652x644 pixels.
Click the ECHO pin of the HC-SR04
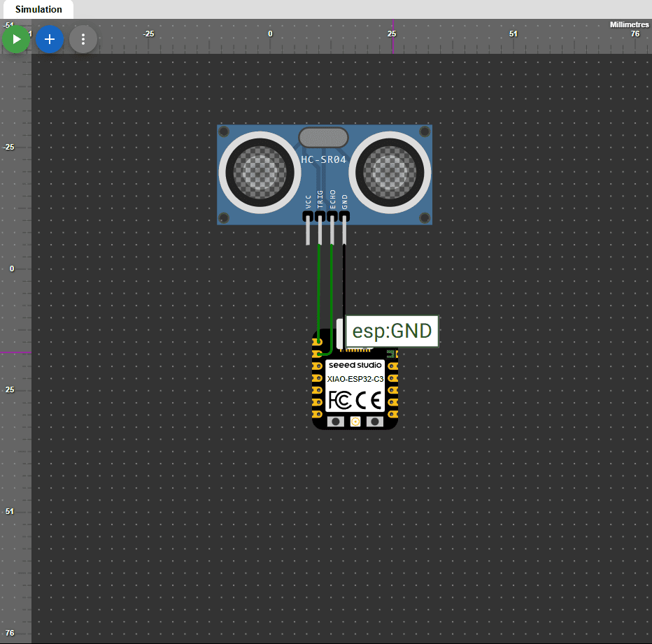[332, 229]
